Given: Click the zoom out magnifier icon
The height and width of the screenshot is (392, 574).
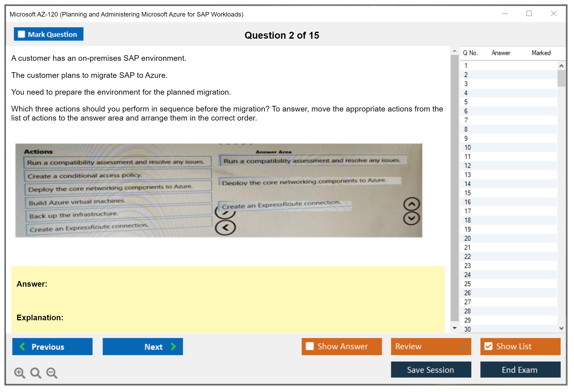Looking at the screenshot, I should coord(52,373).
